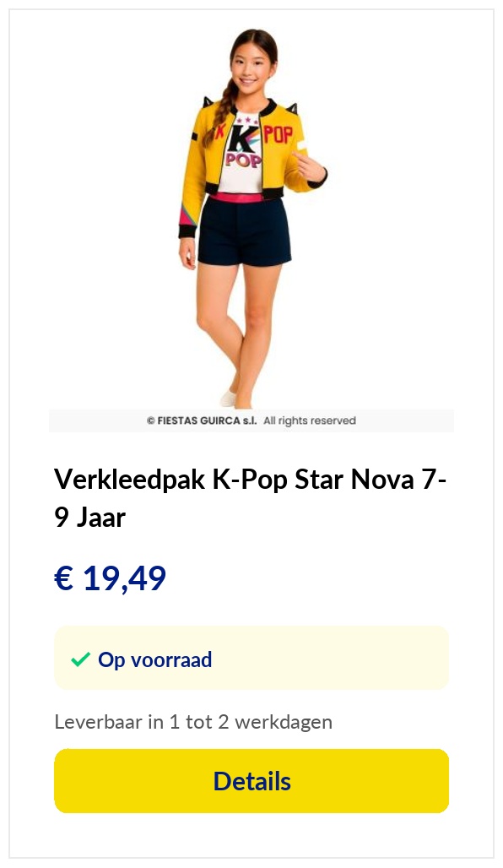Click the Fiestas Guirca copyright bar
503x868 pixels.
[251, 420]
